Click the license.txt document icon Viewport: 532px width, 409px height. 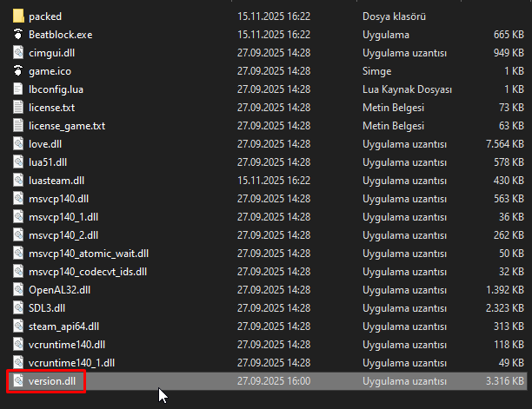click(x=18, y=108)
